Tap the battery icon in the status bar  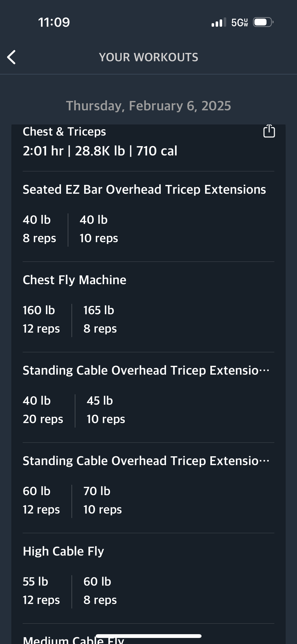click(263, 22)
